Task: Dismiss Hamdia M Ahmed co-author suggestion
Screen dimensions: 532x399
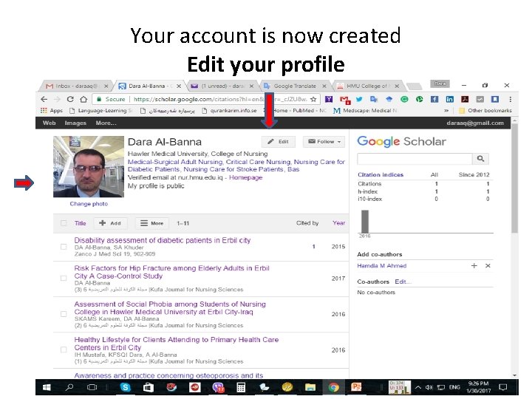Action: pyautogui.click(x=488, y=266)
